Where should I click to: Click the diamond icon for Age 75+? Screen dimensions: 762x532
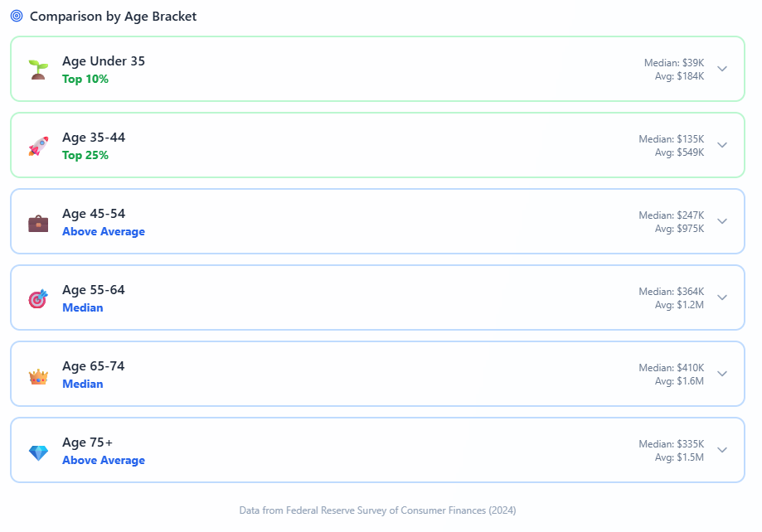(38, 452)
